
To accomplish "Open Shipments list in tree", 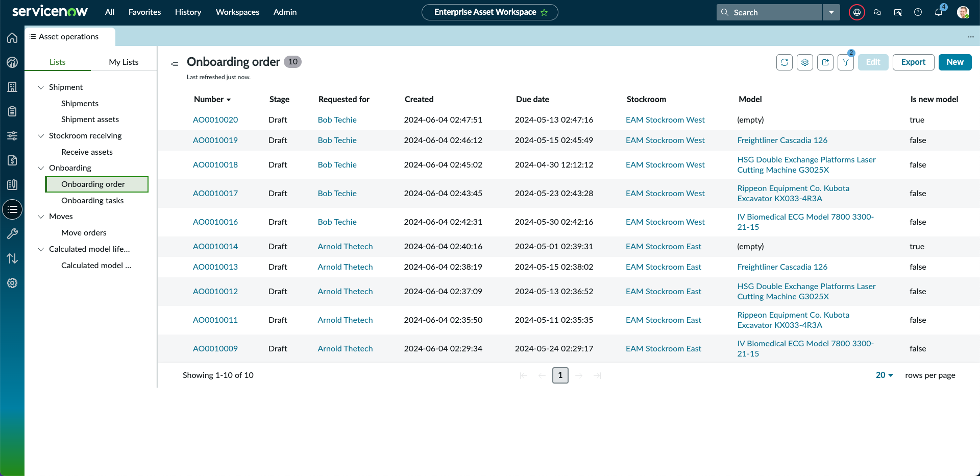I will click(x=80, y=104).
